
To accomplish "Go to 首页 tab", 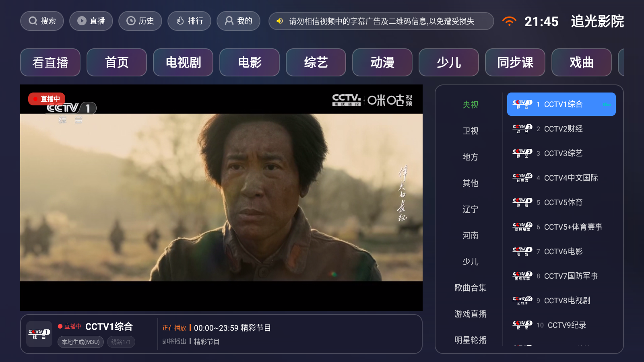I will tap(117, 62).
